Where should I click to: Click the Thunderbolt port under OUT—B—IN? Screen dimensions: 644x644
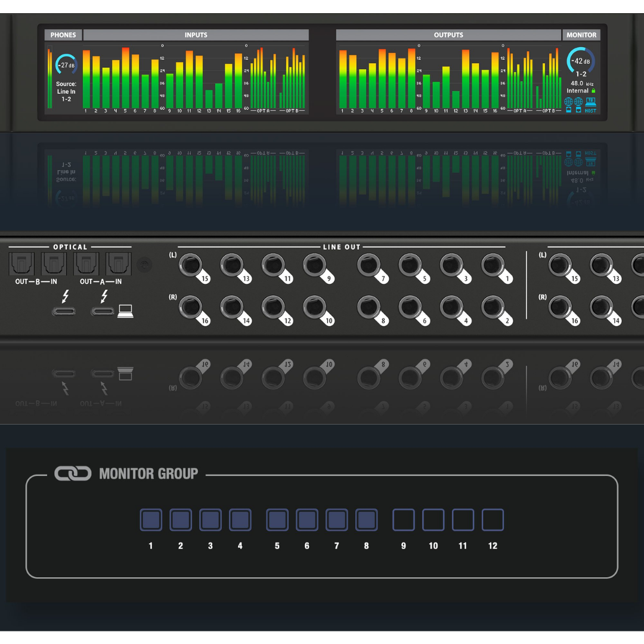pos(64,312)
